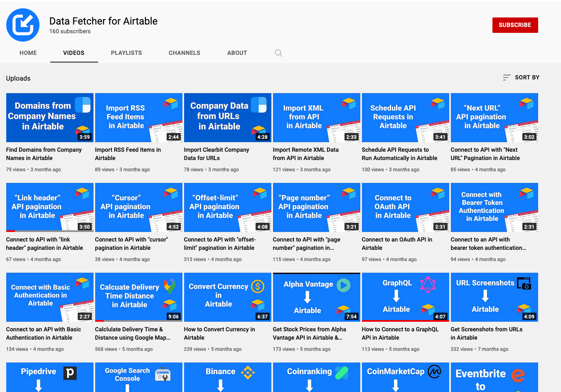Open "offset-limit pagination" video title
The image size is (561, 392).
tap(220, 244)
